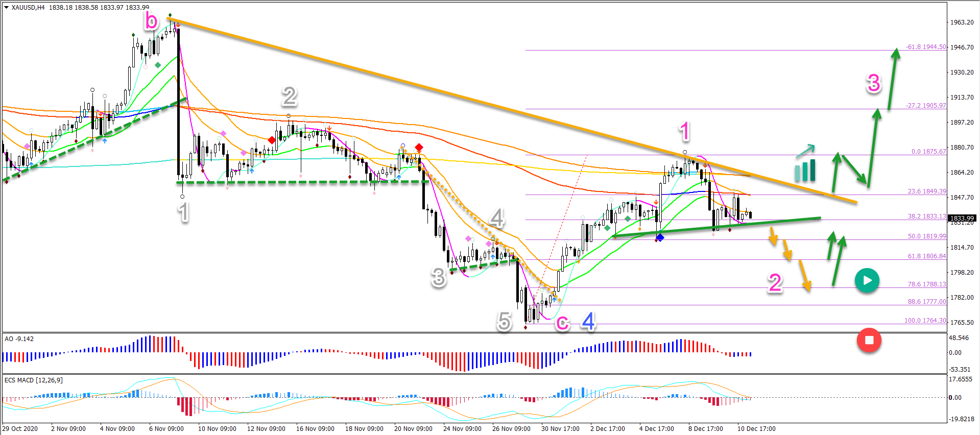Click the 1814.70 price axis value

point(962,248)
